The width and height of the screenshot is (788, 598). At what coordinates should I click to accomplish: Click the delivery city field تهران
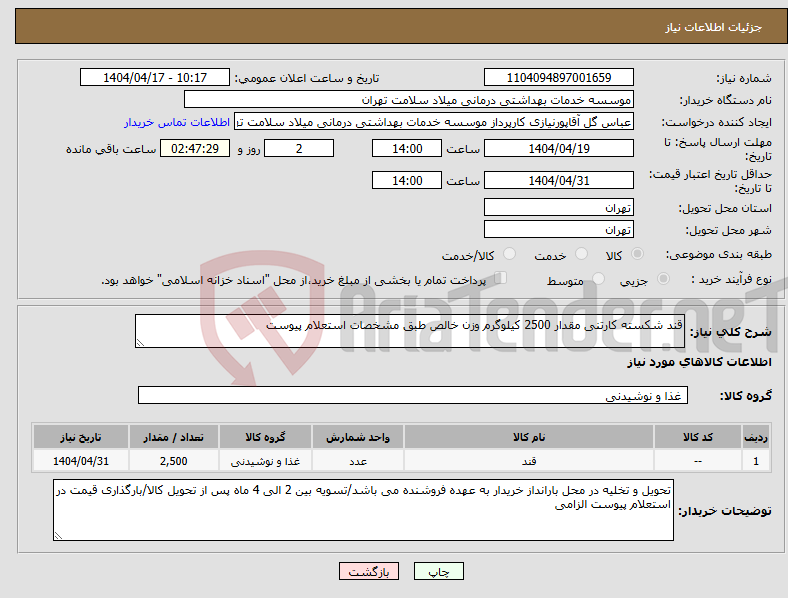click(x=558, y=230)
